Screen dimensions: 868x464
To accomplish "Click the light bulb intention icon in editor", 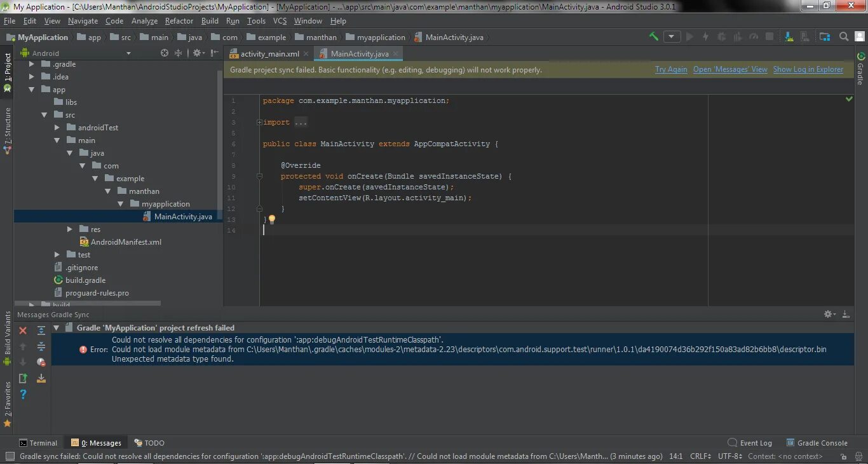I will [272, 219].
